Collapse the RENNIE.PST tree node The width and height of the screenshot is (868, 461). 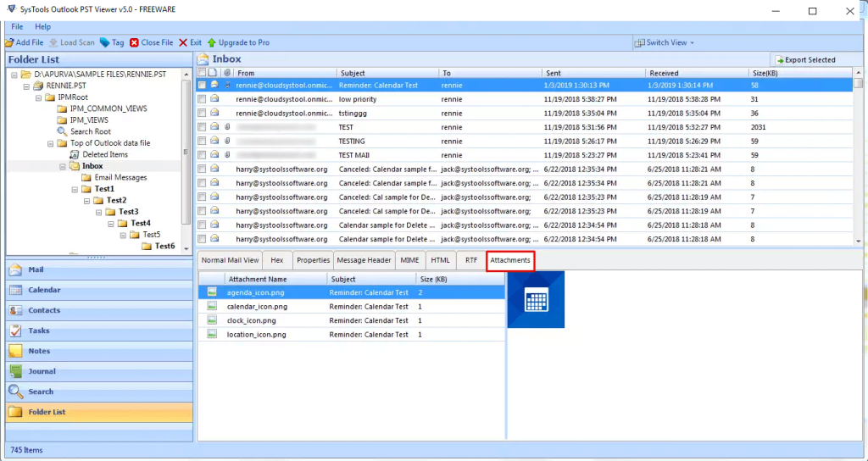click(x=26, y=86)
